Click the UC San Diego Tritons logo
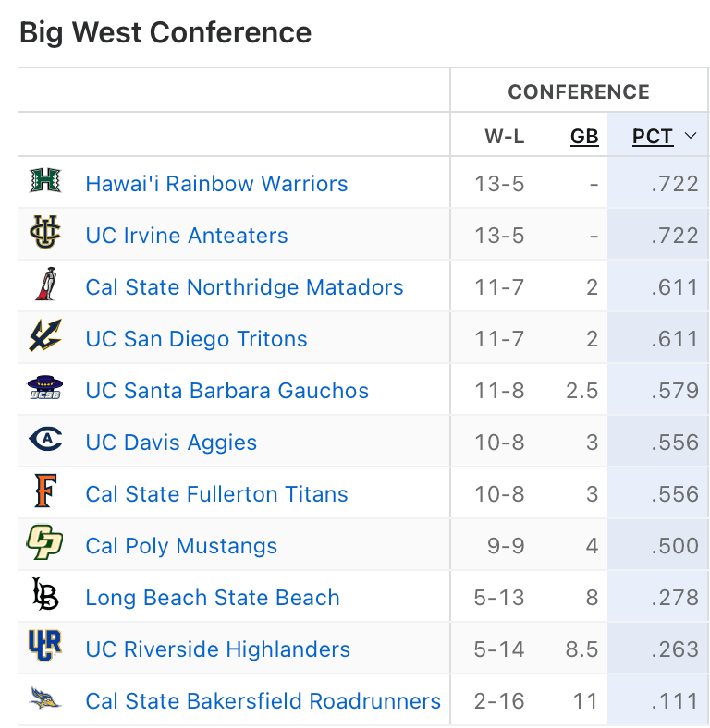Screen dimensions: 710x728 [x=44, y=338]
